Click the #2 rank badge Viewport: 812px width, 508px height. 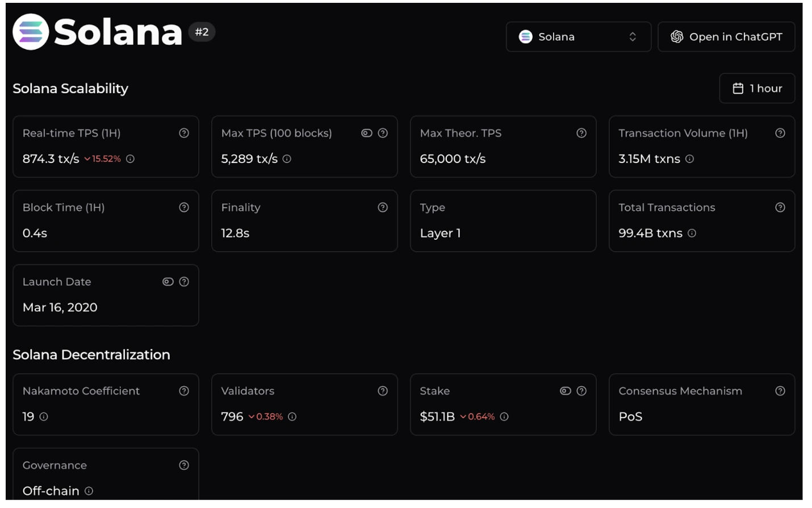[202, 32]
